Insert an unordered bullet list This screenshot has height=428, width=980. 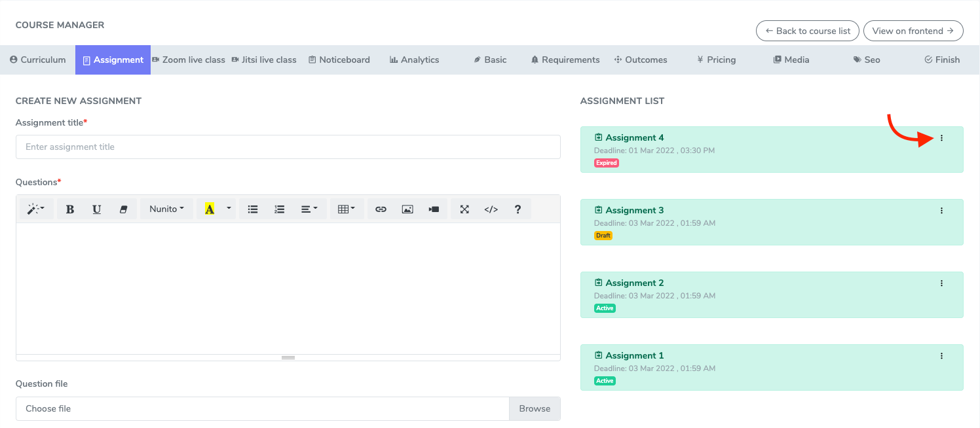(253, 209)
